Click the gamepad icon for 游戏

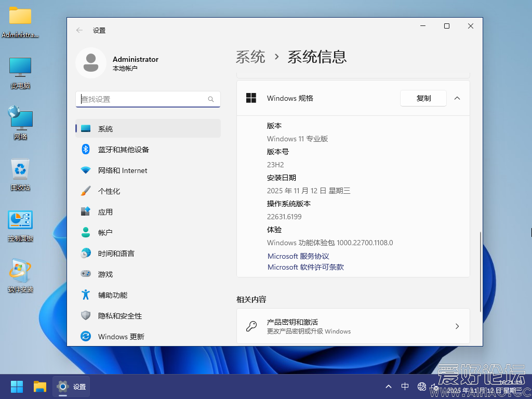pos(86,273)
